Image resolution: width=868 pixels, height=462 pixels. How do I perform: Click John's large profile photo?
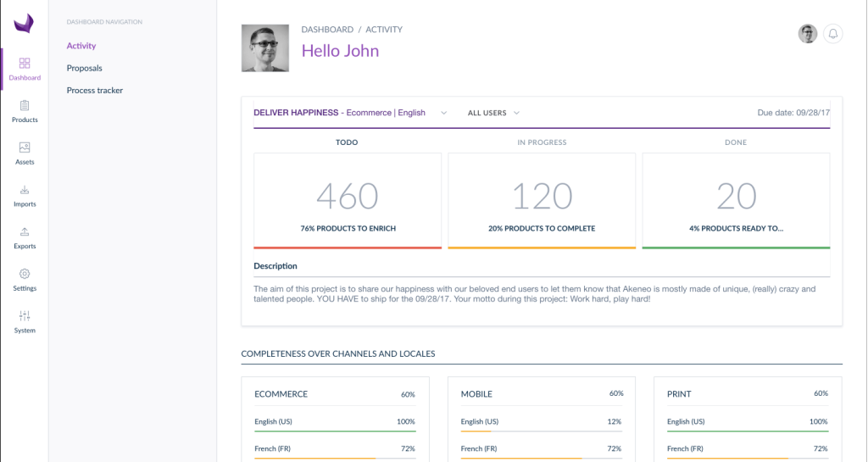coord(265,48)
